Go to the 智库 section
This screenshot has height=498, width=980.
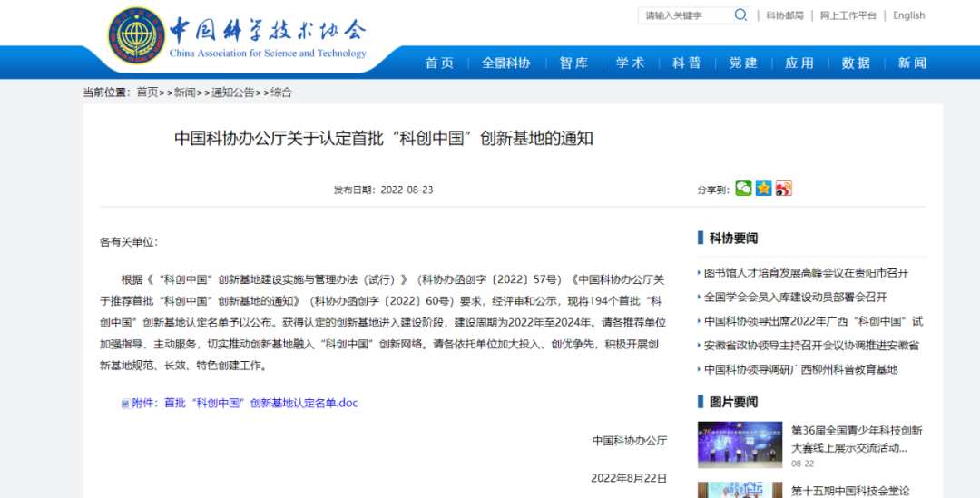573,63
